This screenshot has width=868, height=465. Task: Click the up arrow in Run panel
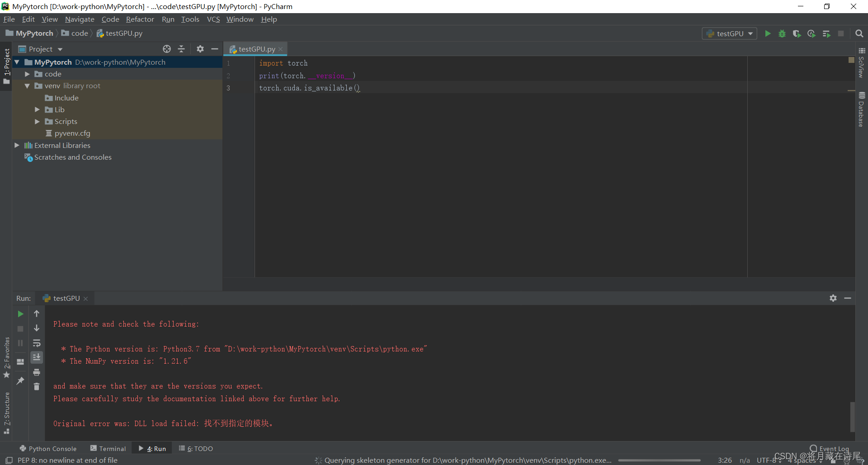tap(37, 313)
